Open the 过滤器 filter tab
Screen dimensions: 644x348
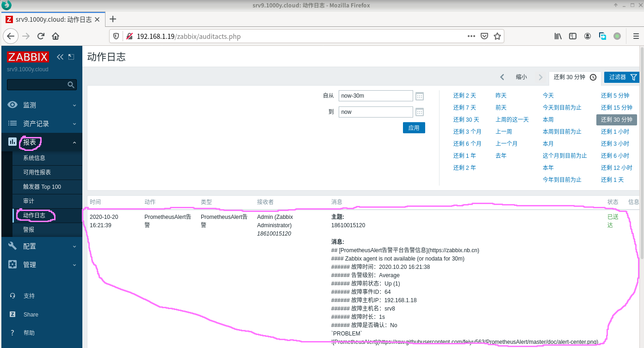coord(622,77)
